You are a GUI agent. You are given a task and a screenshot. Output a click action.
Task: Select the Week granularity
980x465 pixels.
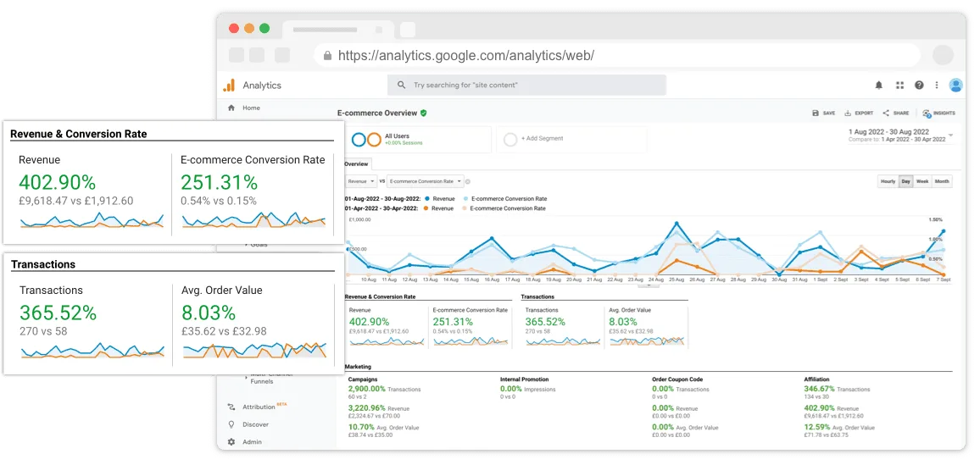point(922,181)
